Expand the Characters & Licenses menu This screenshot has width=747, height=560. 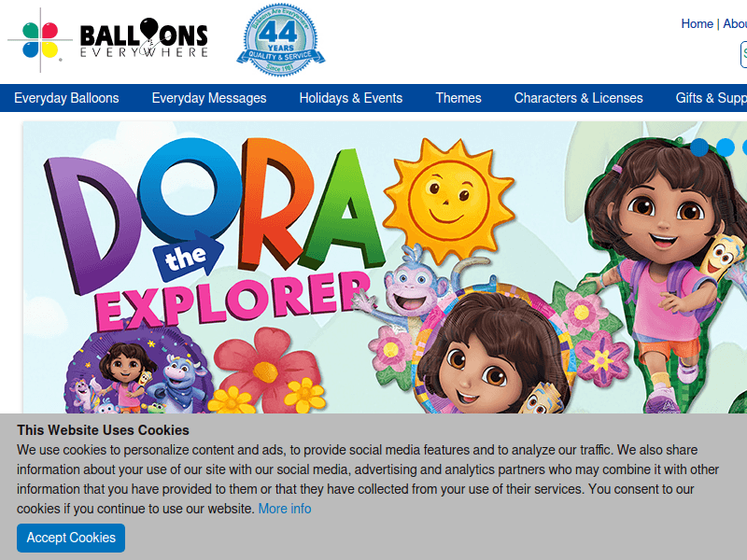pos(578,98)
